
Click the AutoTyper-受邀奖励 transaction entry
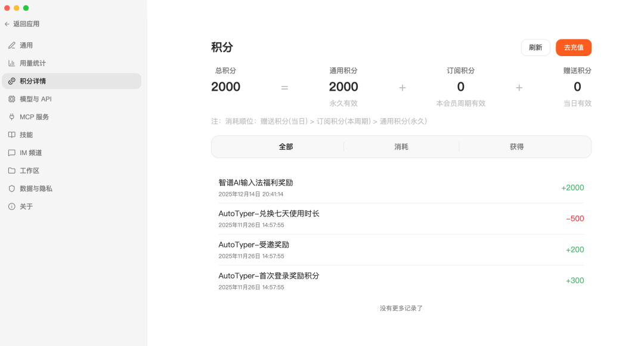pos(401,249)
